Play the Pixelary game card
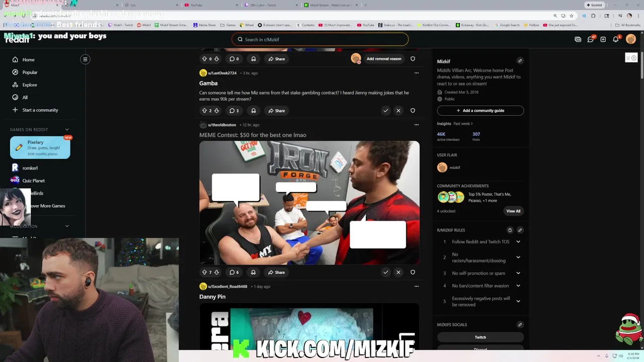 click(x=40, y=148)
